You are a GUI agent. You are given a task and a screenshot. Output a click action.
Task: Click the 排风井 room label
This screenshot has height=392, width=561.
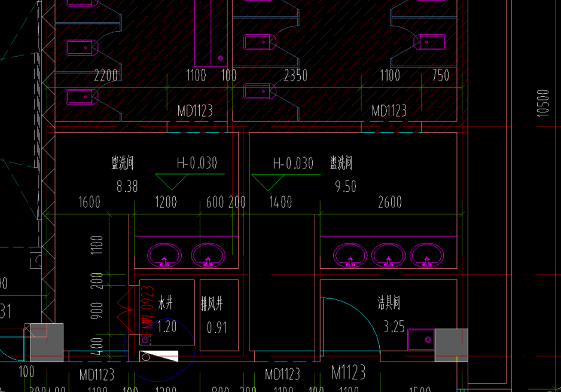pyautogui.click(x=212, y=304)
